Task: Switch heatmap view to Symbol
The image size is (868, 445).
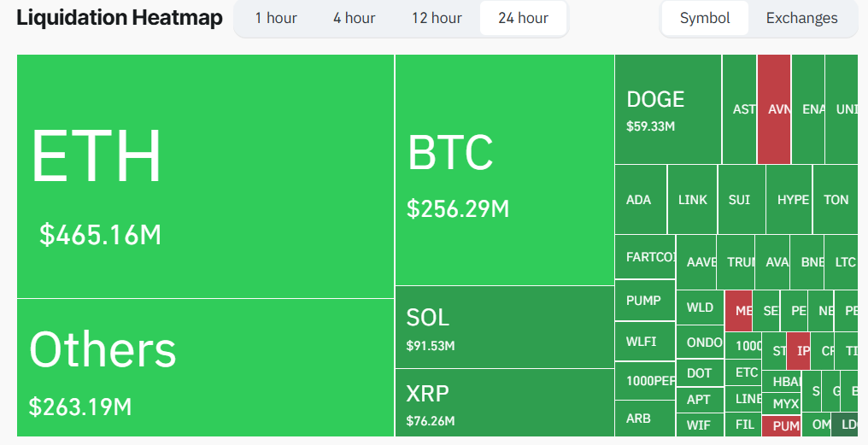Action: [705, 18]
